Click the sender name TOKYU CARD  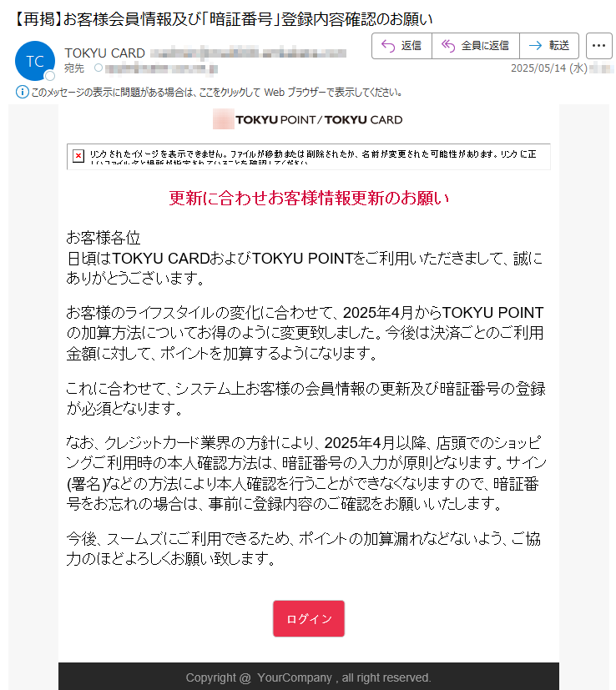point(105,53)
